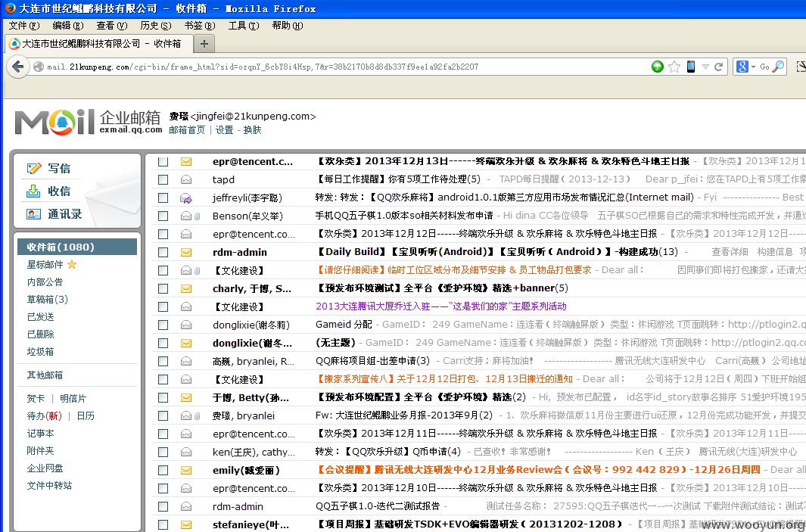Click the browser back arrow button

click(x=18, y=67)
